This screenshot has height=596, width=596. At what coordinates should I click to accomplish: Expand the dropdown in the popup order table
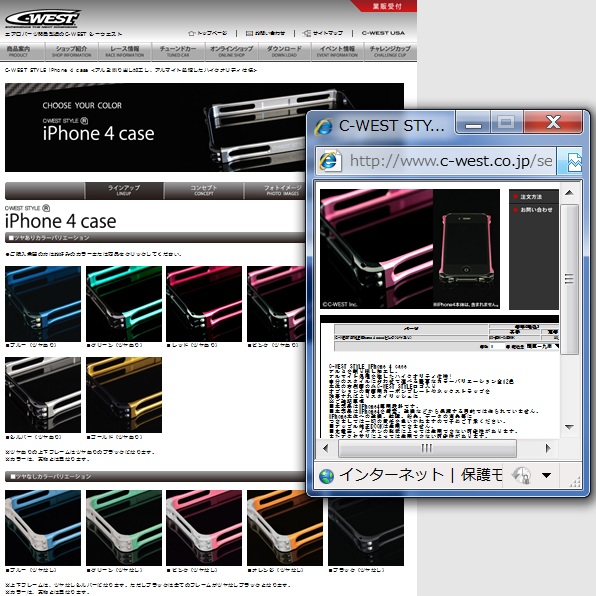(542, 346)
